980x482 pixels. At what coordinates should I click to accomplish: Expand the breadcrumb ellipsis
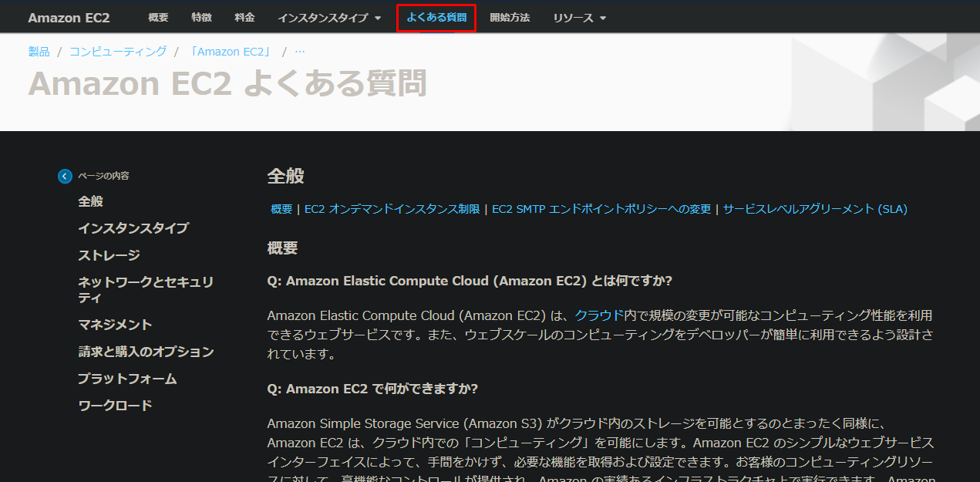point(300,52)
